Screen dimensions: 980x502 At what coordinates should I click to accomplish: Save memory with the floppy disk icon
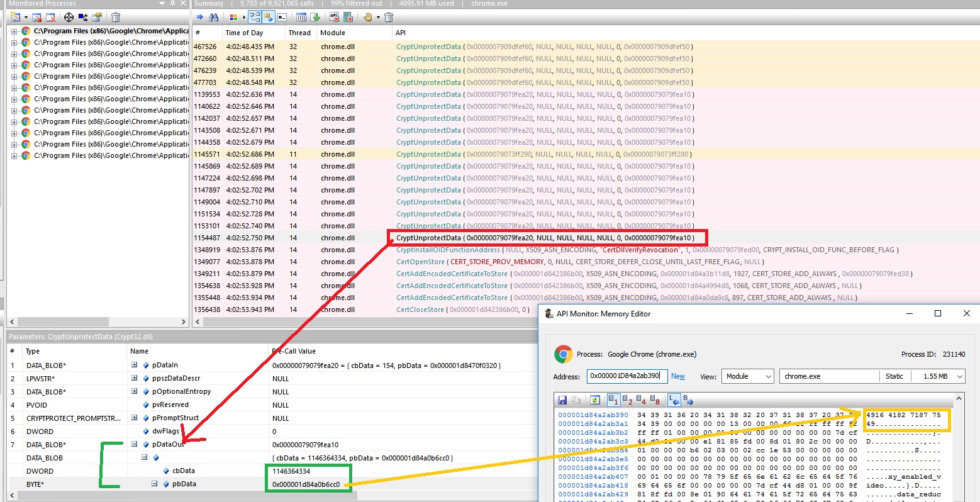pos(562,400)
